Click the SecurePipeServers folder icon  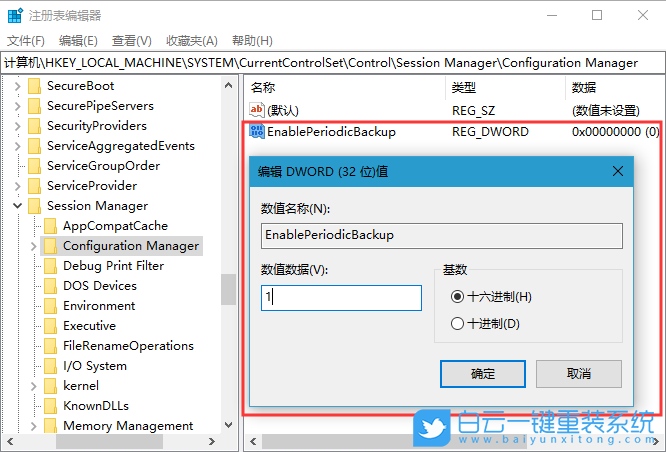tap(34, 106)
